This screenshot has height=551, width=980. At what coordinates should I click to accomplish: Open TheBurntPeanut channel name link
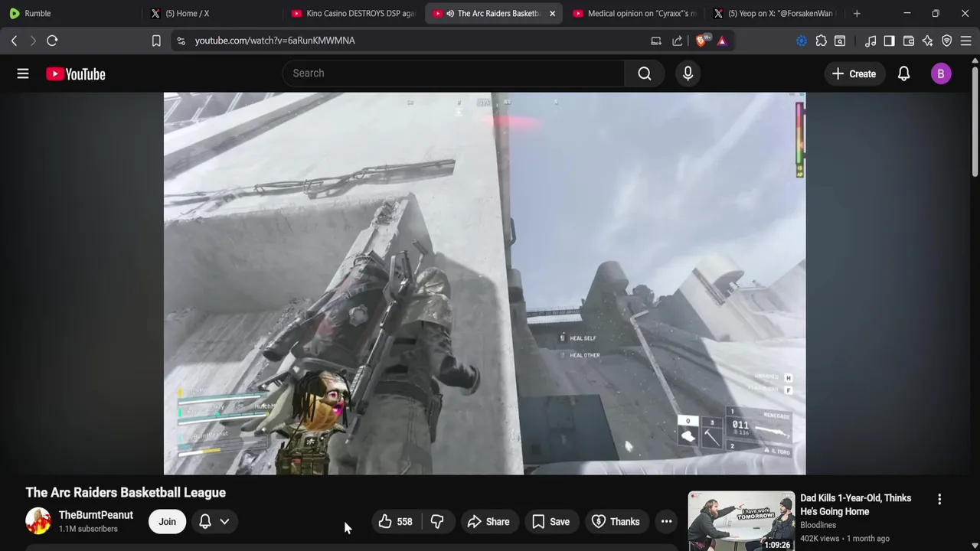[96, 515]
